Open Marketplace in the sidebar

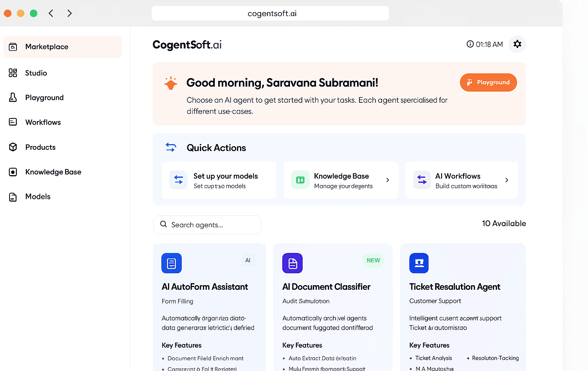pyautogui.click(x=63, y=47)
